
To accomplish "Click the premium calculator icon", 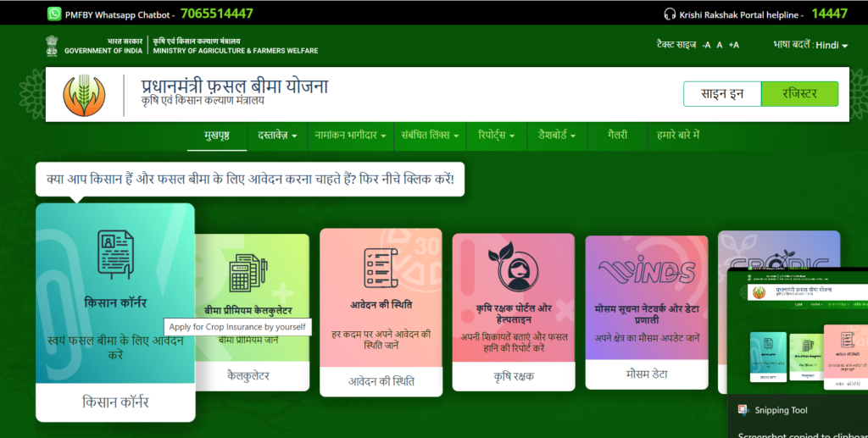I will coord(248,273).
